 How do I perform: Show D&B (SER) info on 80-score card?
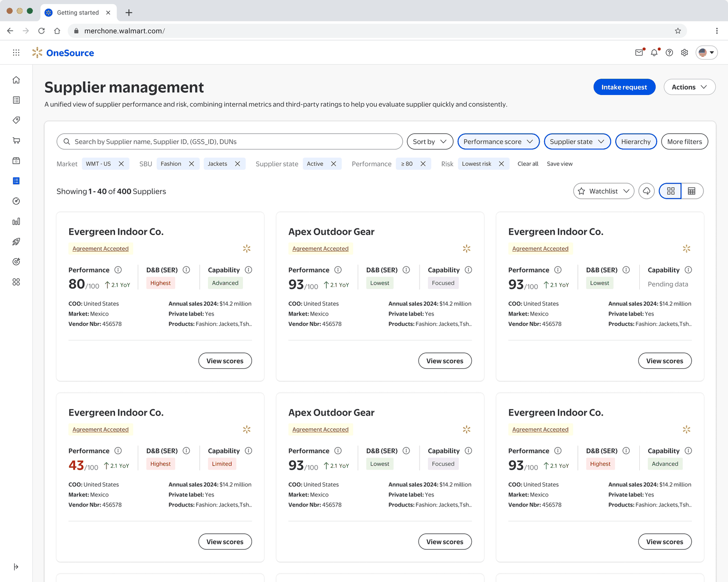(186, 270)
